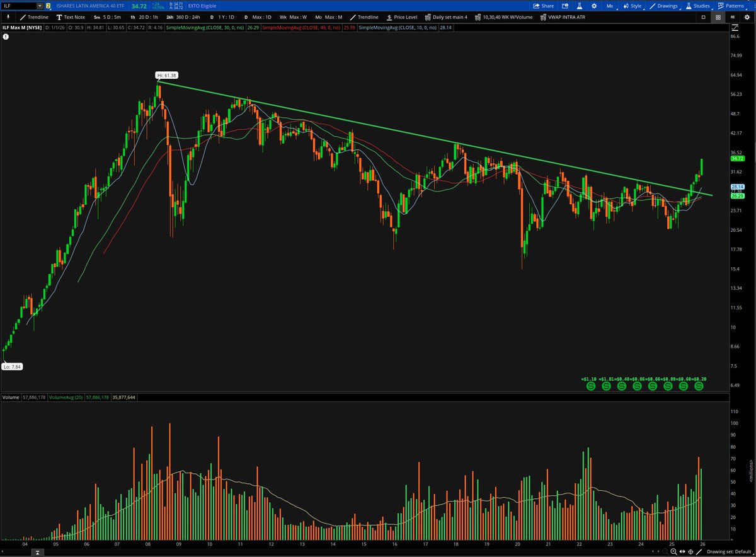Image resolution: width=756 pixels, height=557 pixels.
Task: Click the gear icon in the drawing toolbar row
Action: [x=747, y=17]
